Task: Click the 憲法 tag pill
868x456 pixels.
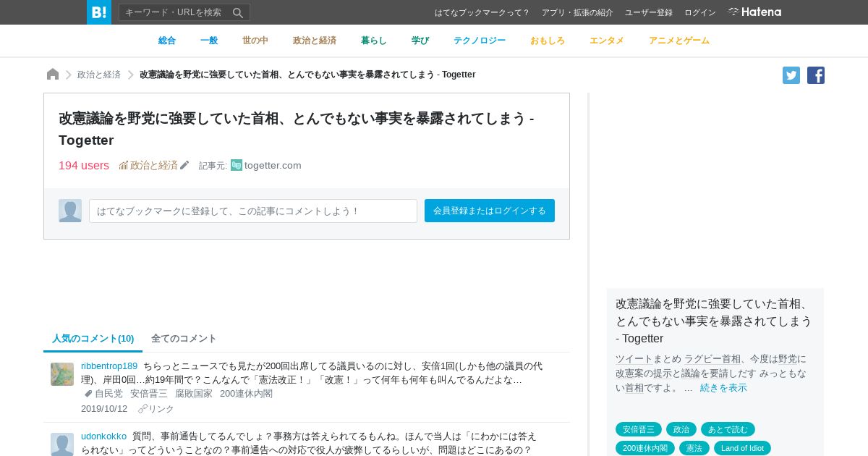Action: click(x=694, y=448)
